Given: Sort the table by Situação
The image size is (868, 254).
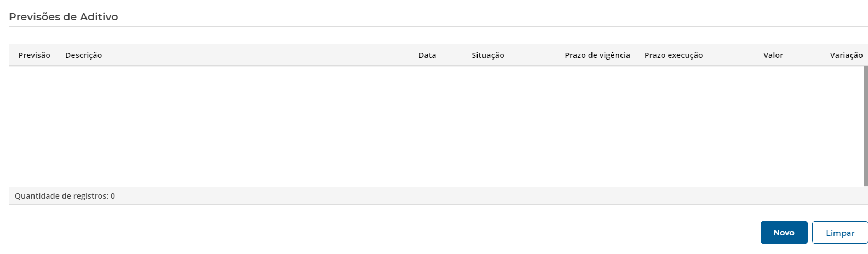Looking at the screenshot, I should pos(487,55).
